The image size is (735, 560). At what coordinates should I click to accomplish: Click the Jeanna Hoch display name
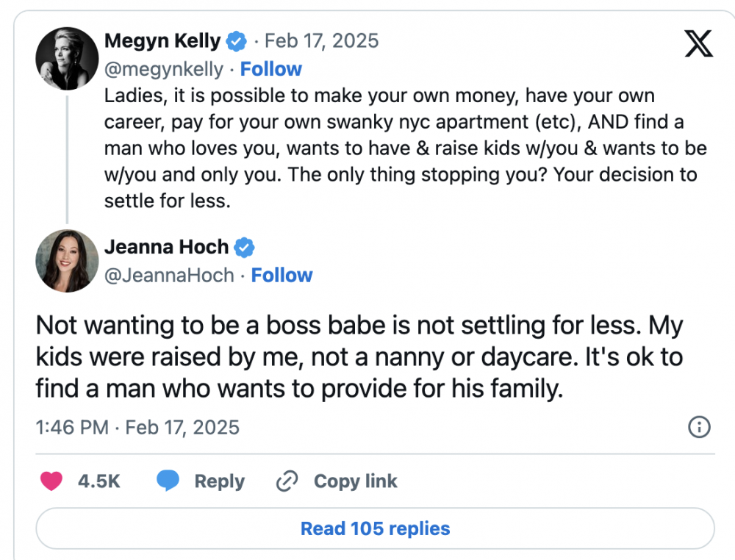(x=166, y=247)
